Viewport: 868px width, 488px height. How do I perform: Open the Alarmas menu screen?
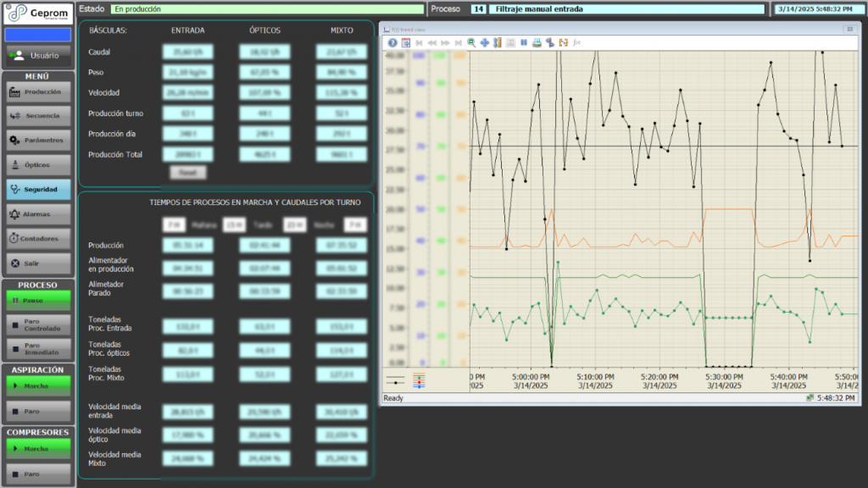tap(38, 214)
